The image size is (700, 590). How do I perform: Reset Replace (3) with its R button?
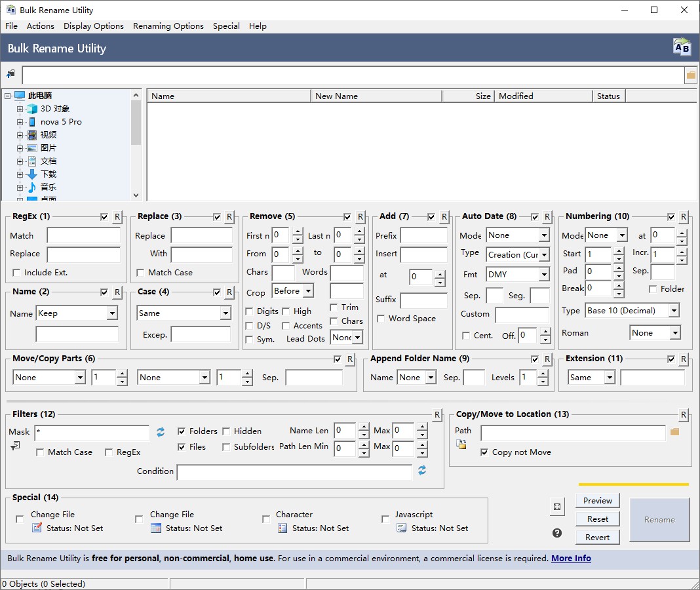pos(229,217)
